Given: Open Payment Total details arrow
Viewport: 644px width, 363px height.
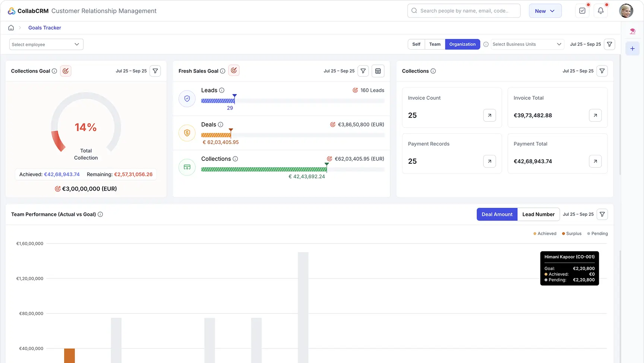Looking at the screenshot, I should pos(595,161).
